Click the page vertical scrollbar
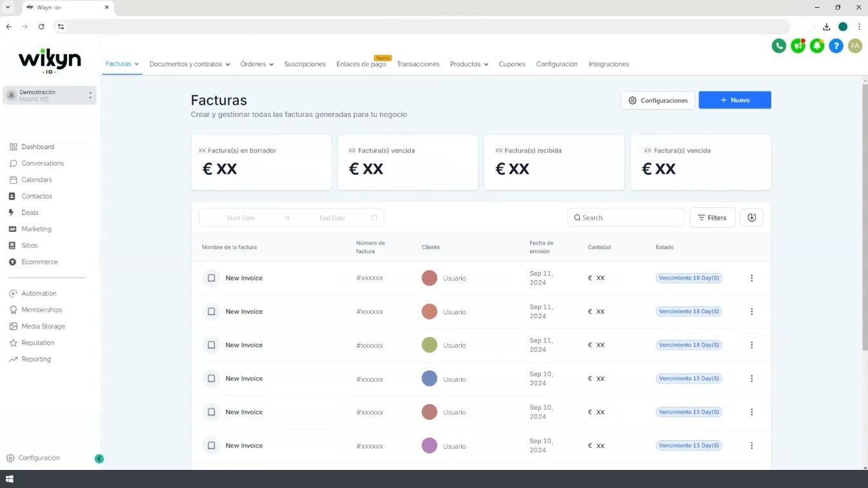The width and height of the screenshot is (868, 488). (865, 218)
